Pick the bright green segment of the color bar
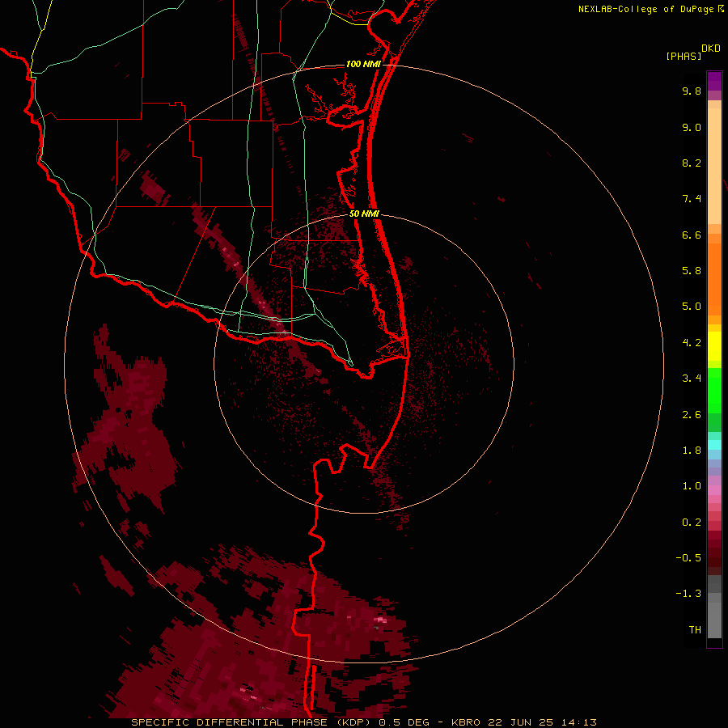 coord(714,391)
